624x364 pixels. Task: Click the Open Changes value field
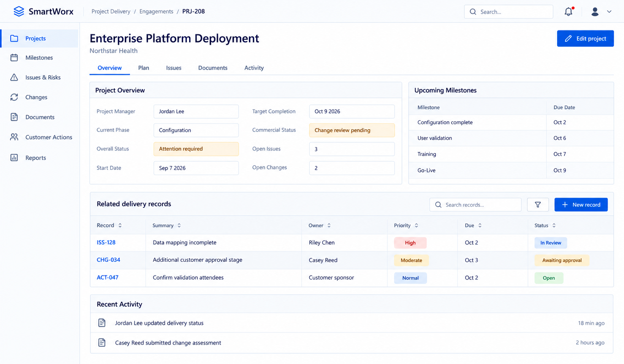click(x=352, y=168)
